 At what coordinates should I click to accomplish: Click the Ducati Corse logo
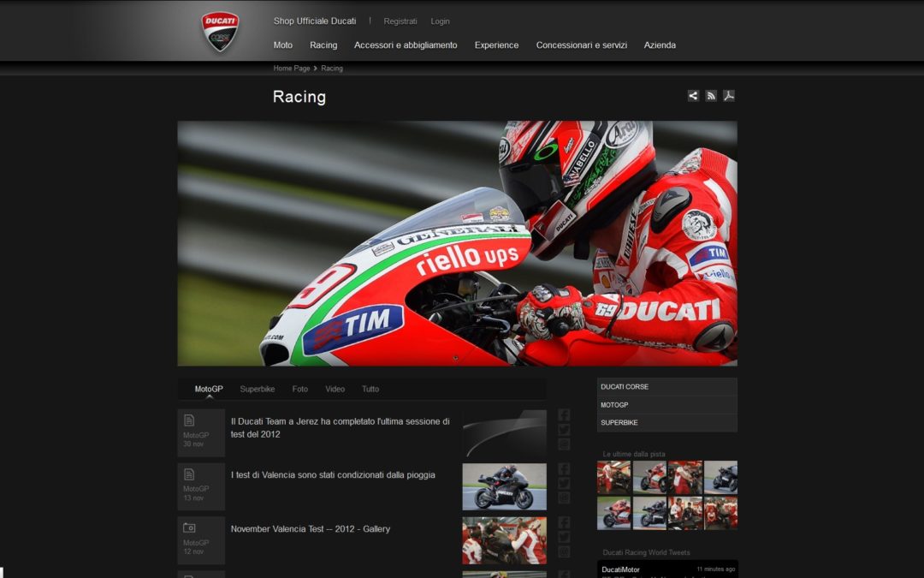coord(220,32)
